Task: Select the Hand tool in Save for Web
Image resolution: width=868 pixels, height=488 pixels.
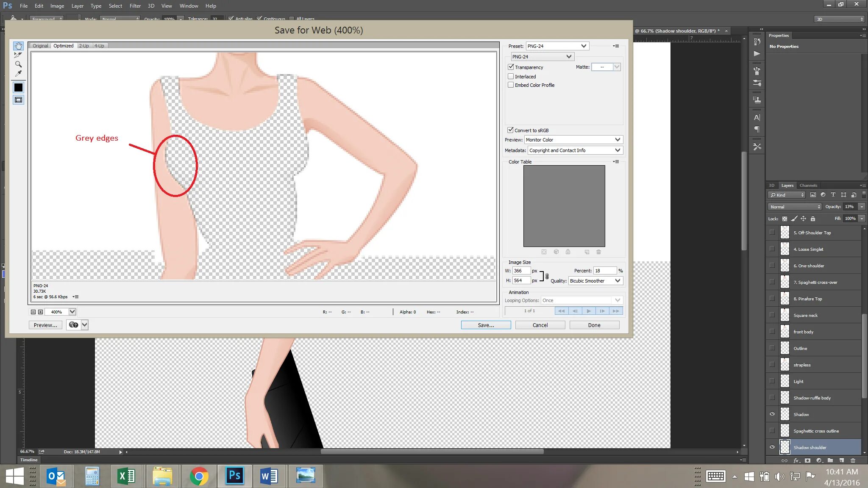Action: [x=18, y=46]
